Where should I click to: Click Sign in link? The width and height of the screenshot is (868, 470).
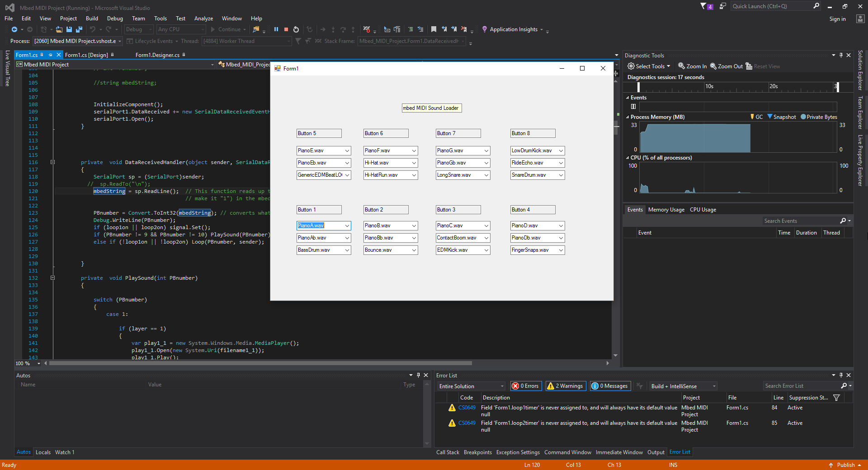pos(837,19)
